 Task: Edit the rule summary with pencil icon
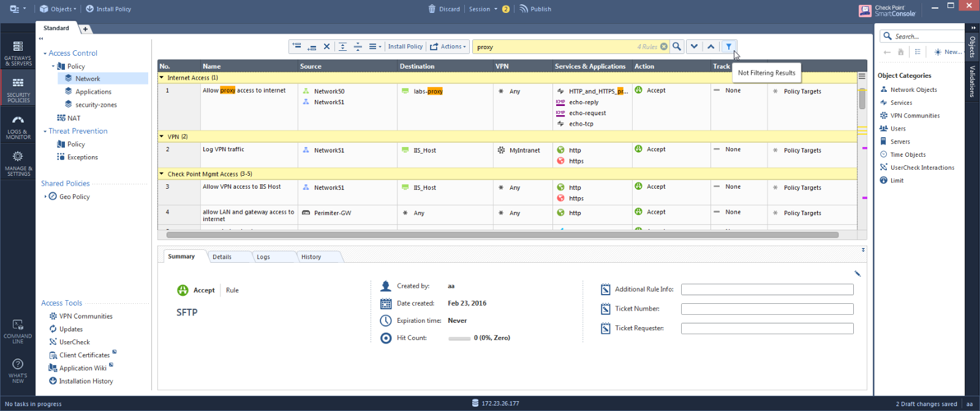(x=858, y=274)
